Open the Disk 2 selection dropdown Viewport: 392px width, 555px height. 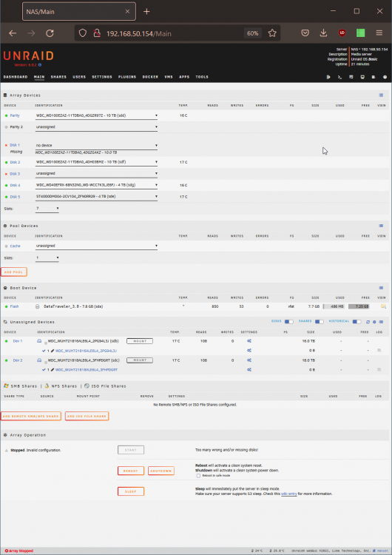[x=96, y=162]
